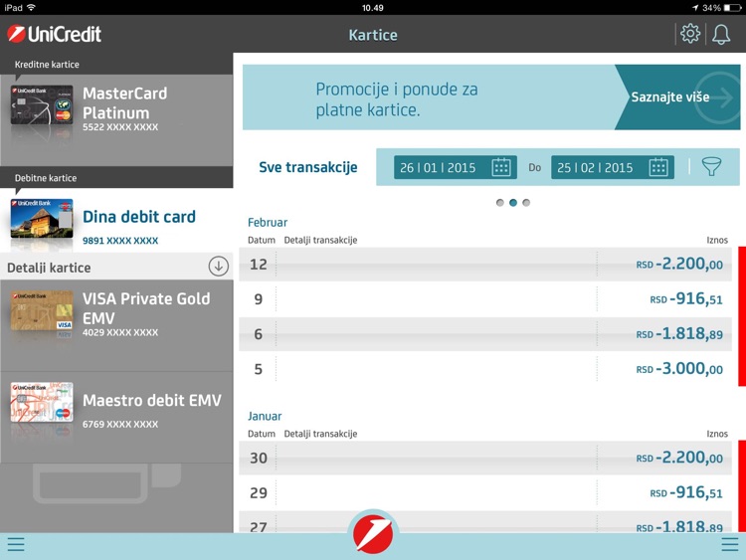Edit end date 25 | 02 | 2015
746x560 pixels.
tap(595, 167)
